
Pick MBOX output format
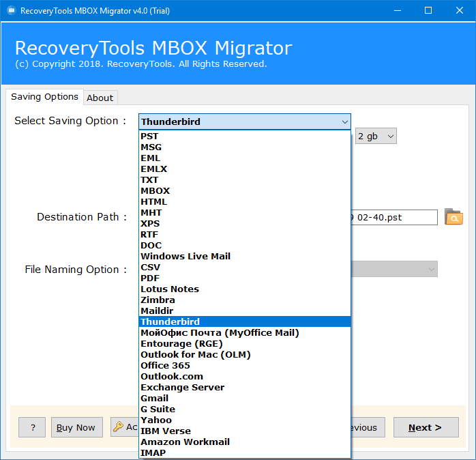coord(245,191)
